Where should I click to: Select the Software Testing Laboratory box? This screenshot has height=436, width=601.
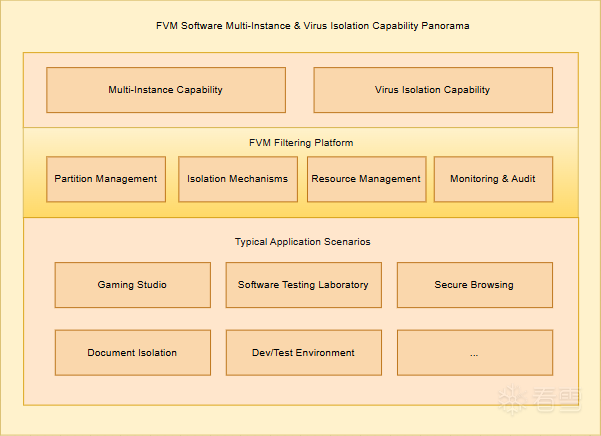tap(303, 285)
